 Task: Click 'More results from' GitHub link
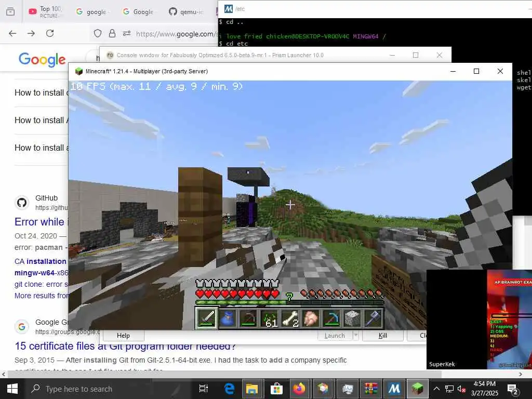(41, 296)
